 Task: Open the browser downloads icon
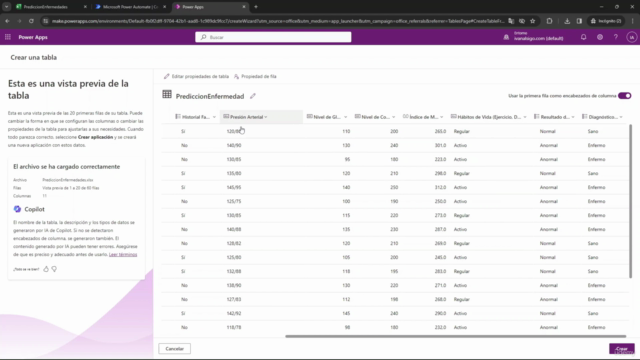pos(567,21)
